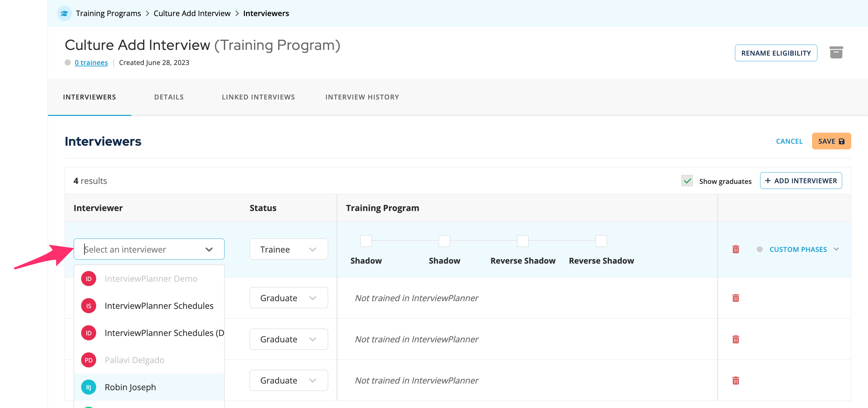This screenshot has width=868, height=408.
Task: Click the Interviewer column header
Action: [x=98, y=208]
